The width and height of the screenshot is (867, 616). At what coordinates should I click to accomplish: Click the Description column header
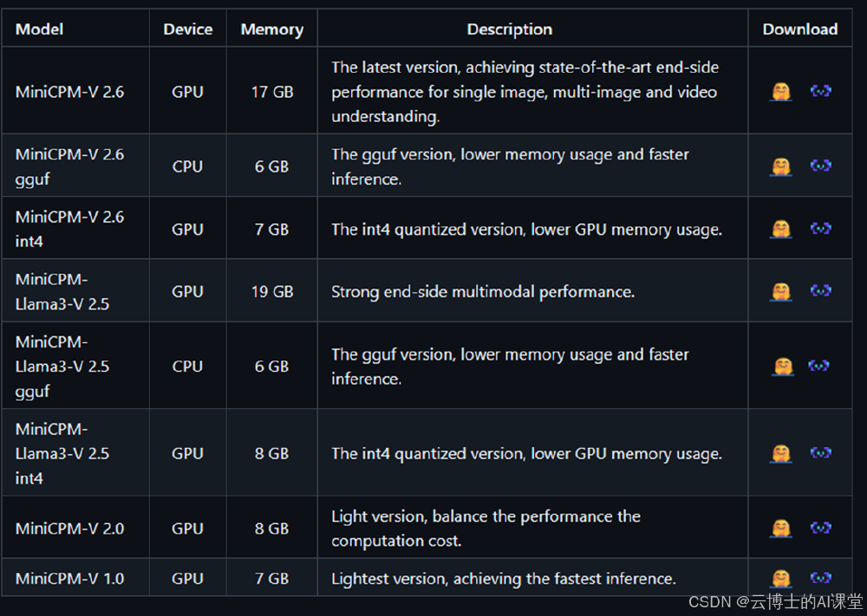[x=510, y=29]
